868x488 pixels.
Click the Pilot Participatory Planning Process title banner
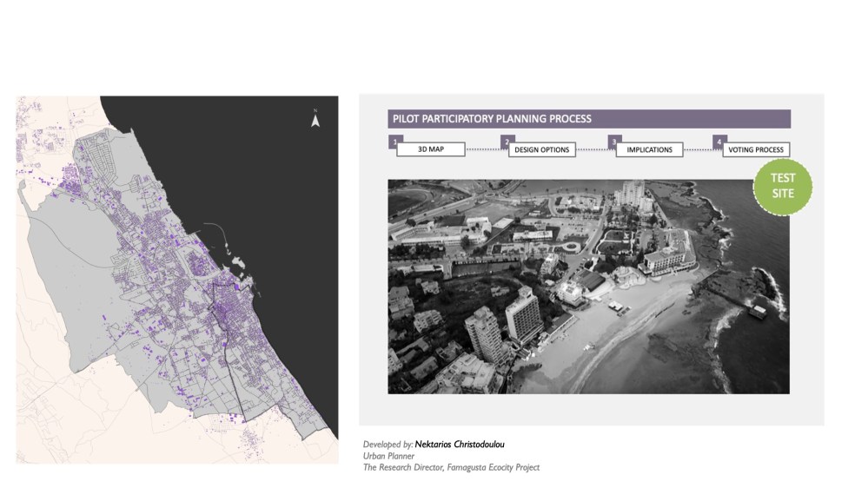point(588,119)
